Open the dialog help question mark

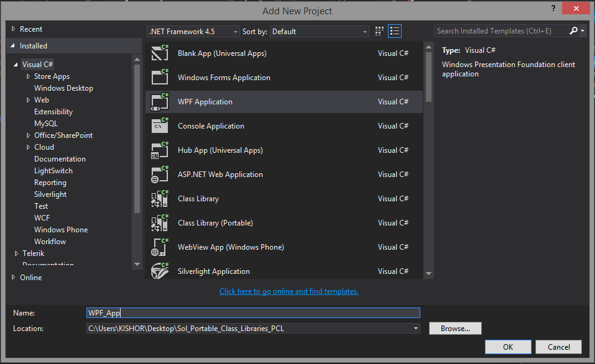tap(553, 8)
